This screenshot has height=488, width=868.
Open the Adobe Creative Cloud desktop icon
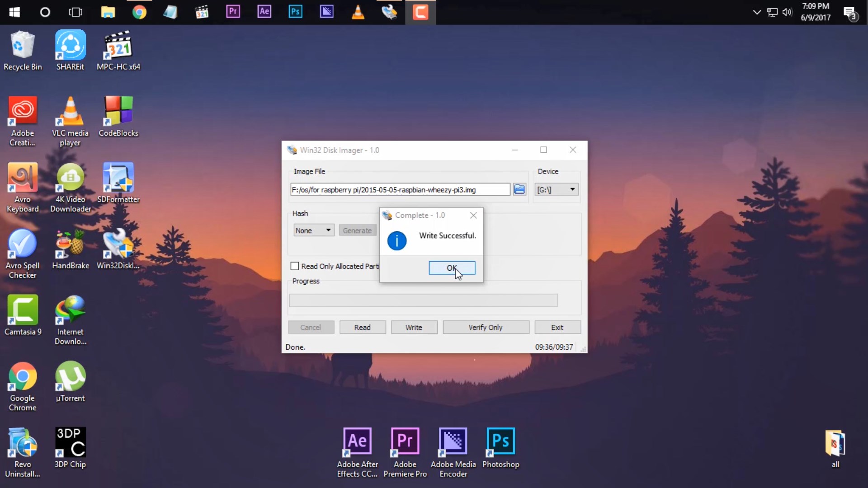click(x=23, y=121)
